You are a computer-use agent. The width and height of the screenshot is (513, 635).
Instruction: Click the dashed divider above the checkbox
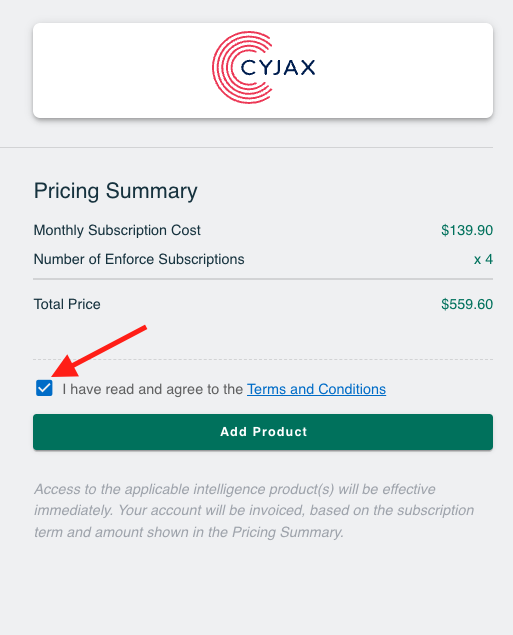point(263,359)
